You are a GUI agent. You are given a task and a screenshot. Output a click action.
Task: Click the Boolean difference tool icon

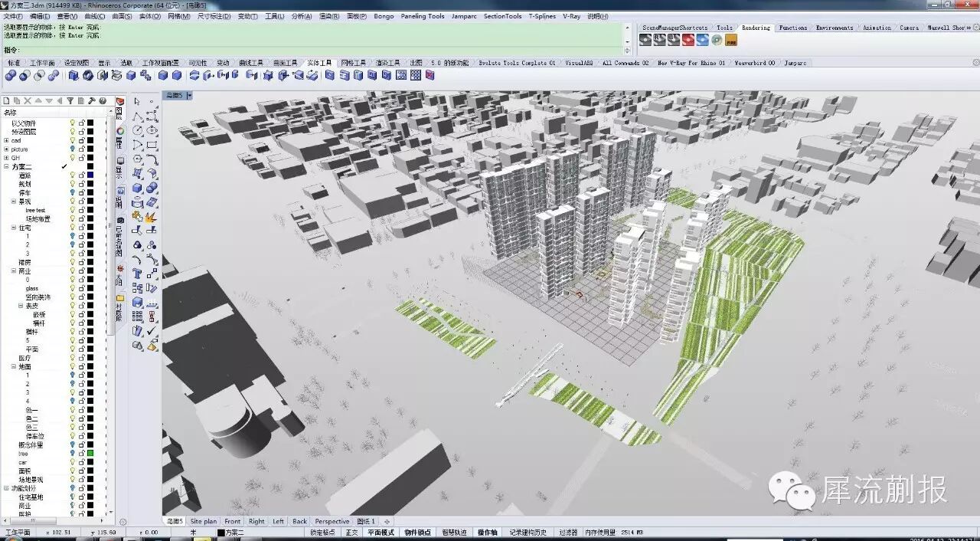pyautogui.click(x=24, y=75)
